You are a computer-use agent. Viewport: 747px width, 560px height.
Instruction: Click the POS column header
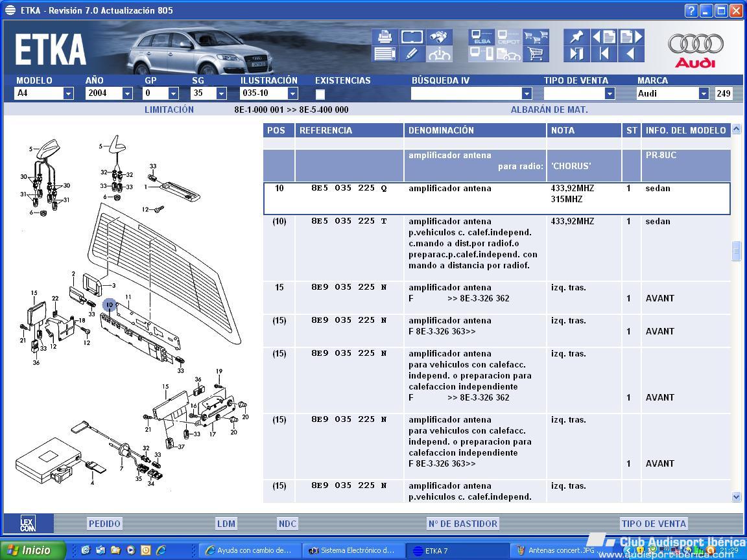coord(279,130)
